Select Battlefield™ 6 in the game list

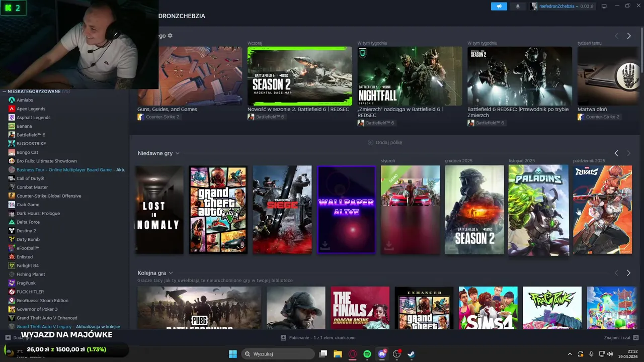point(31,135)
